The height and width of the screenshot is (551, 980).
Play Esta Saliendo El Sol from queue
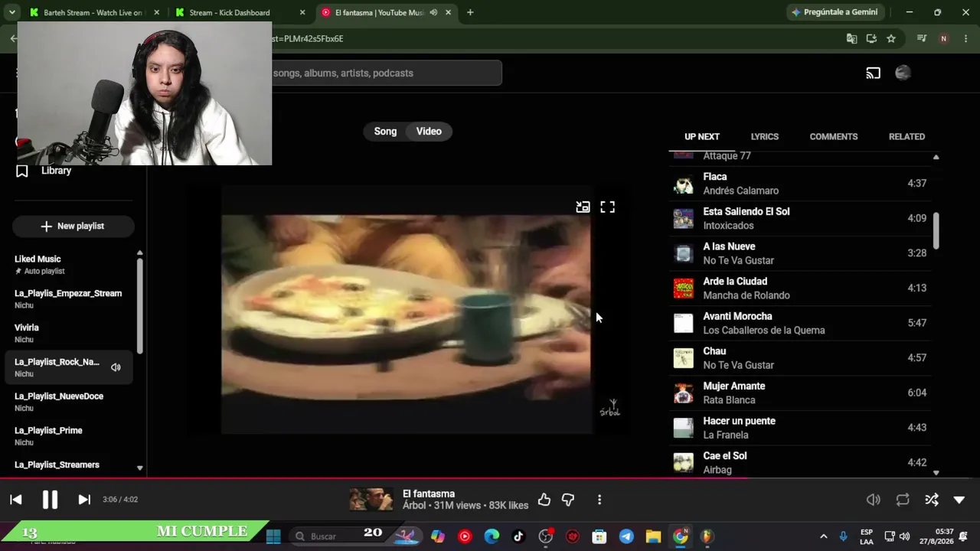tap(800, 218)
